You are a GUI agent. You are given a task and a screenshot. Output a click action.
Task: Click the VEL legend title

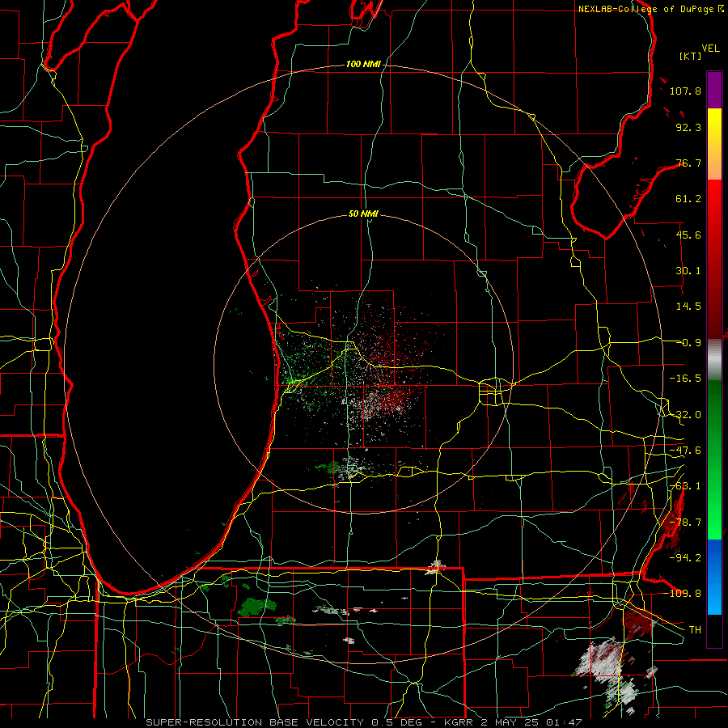710,49
